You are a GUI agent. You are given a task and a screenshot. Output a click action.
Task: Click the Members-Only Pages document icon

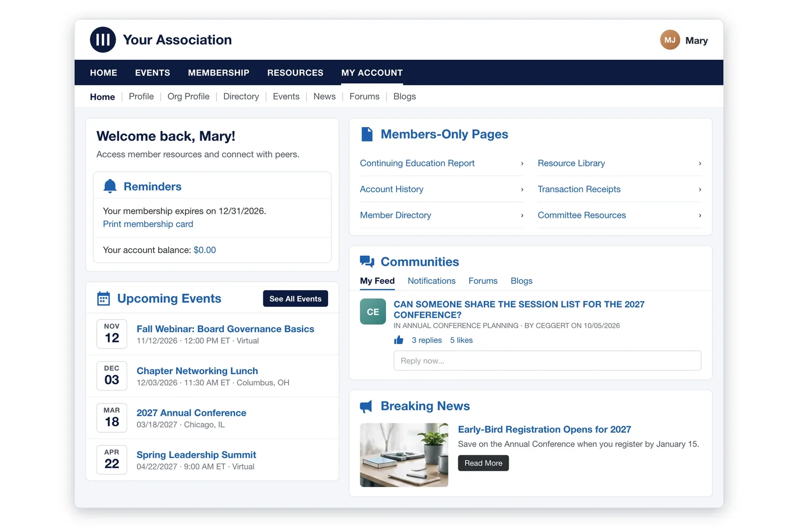point(367,134)
